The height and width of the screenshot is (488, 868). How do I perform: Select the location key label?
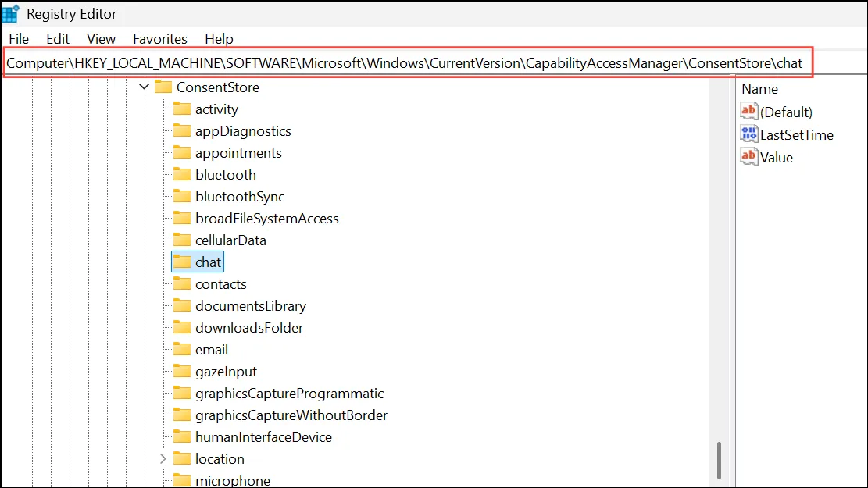[x=220, y=459]
